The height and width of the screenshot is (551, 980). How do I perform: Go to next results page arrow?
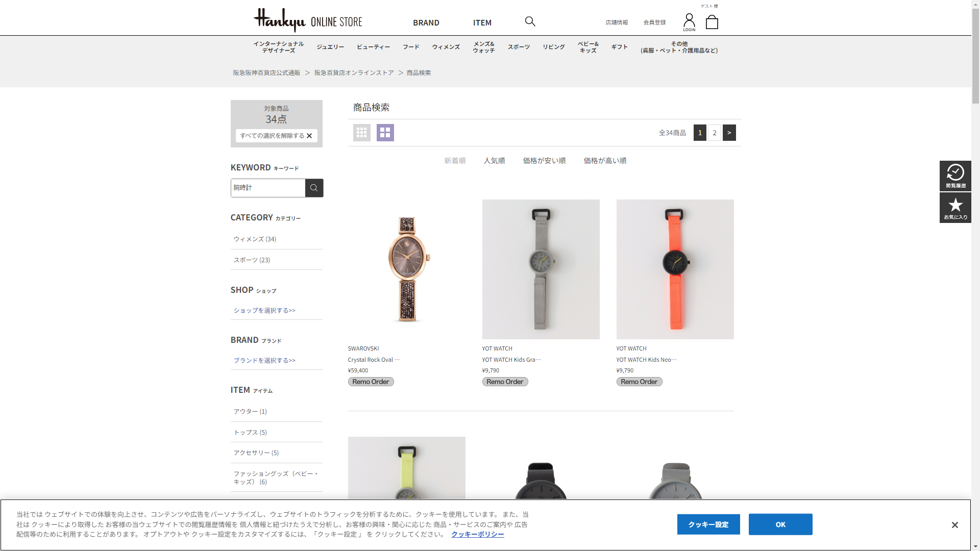pyautogui.click(x=729, y=133)
